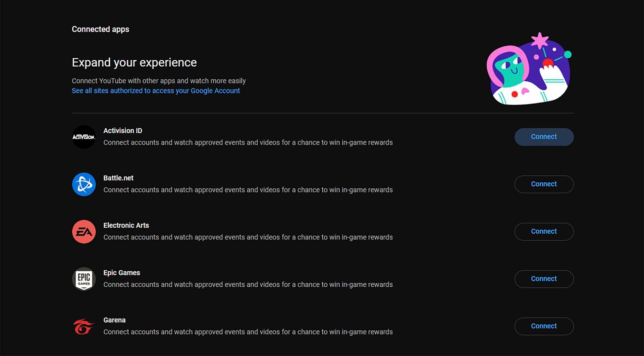Select the Activision ID name label
This screenshot has width=644, height=356.
(123, 130)
